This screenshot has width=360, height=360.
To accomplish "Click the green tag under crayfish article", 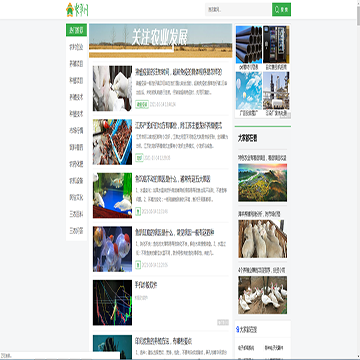I will pyautogui.click(x=139, y=158).
